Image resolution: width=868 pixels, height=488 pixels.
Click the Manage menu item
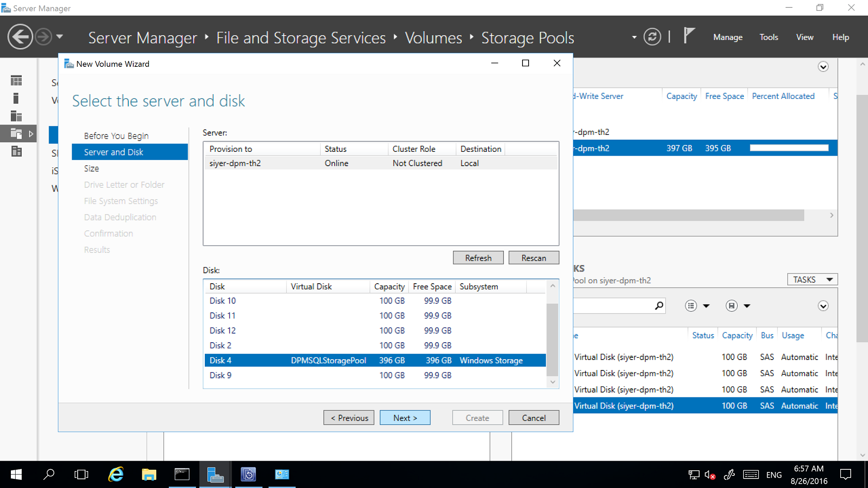pyautogui.click(x=728, y=37)
